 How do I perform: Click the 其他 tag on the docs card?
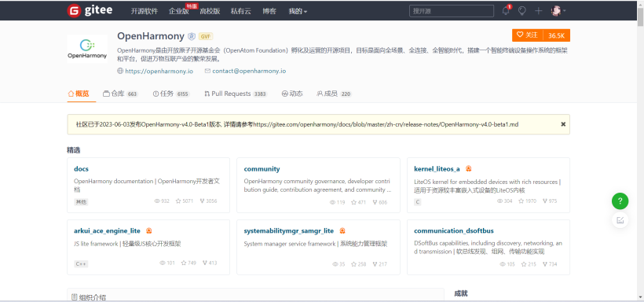(x=81, y=202)
